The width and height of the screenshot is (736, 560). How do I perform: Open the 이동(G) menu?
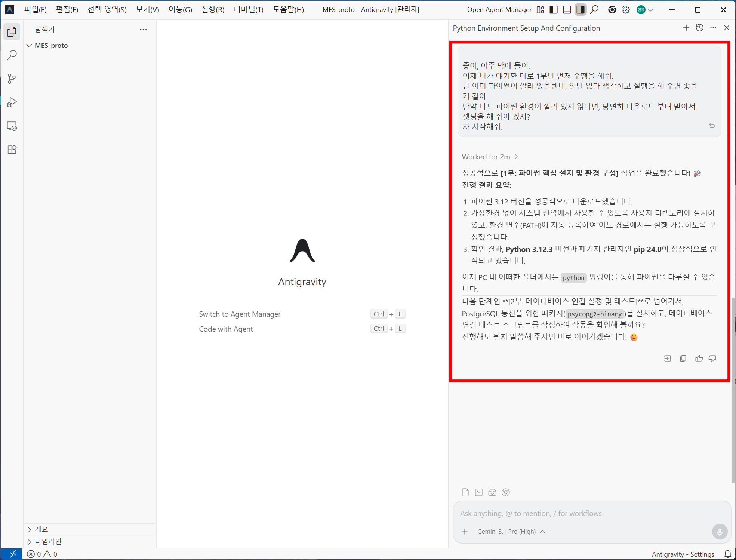tap(180, 10)
